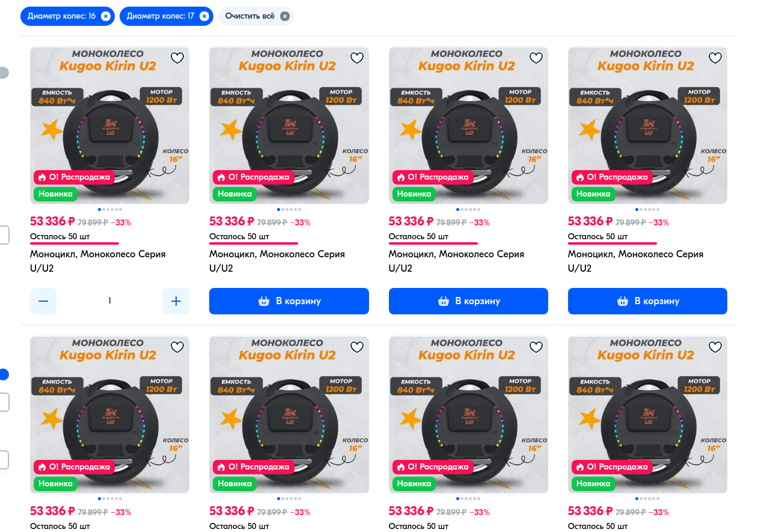This screenshot has width=773, height=532.
Task: Increase quantity with the plus button
Action: [x=176, y=301]
